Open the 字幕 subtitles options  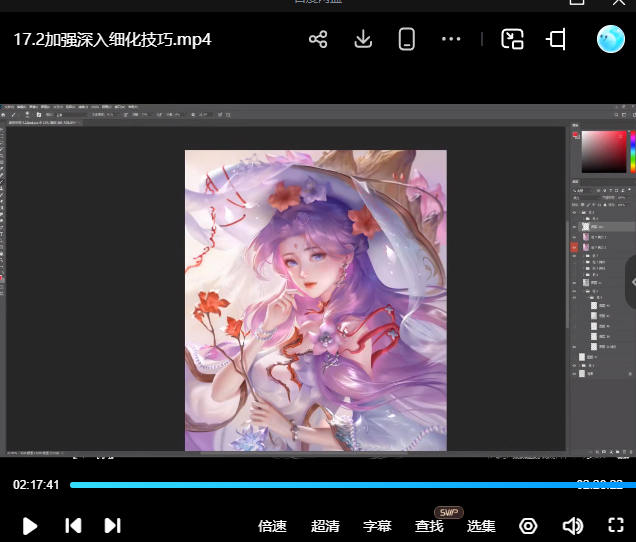(377, 526)
